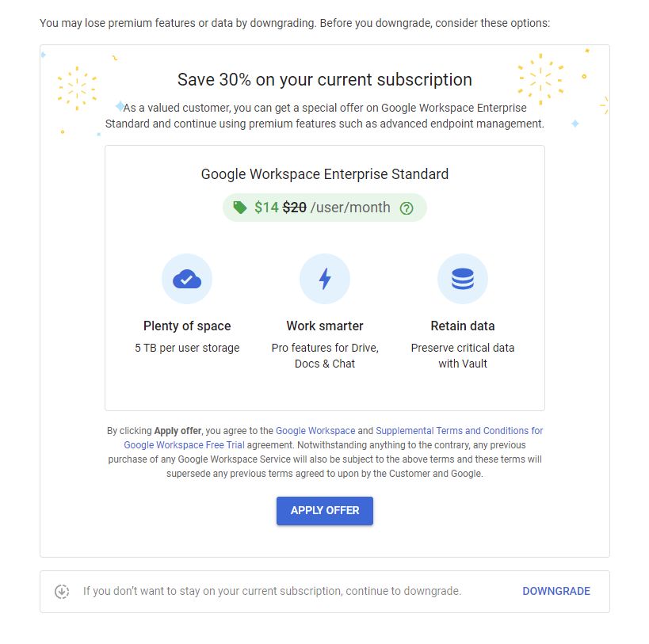Screen dimensions: 649x644
Task: Click the "Work smarter" label
Action: click(x=325, y=326)
